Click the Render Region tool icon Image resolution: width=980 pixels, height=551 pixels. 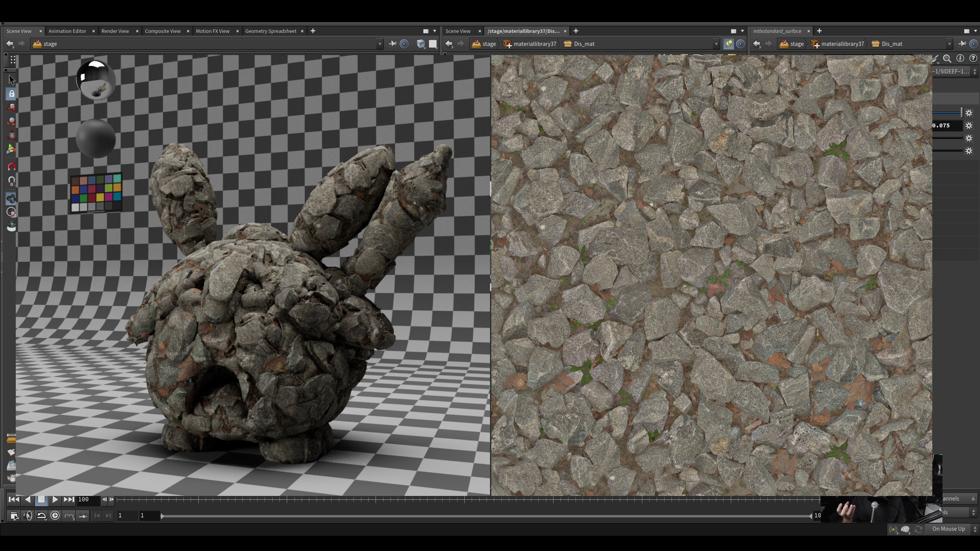click(11, 212)
